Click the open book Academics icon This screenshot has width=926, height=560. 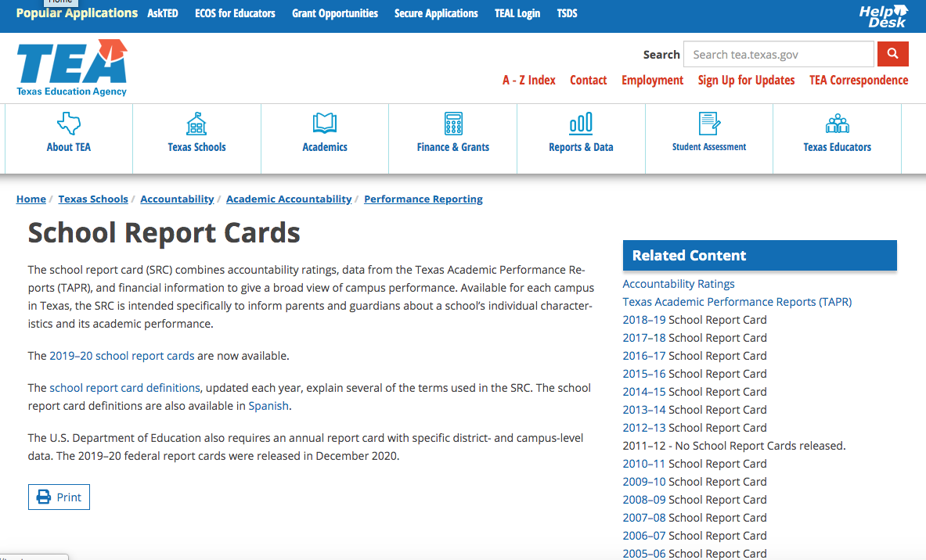(x=325, y=124)
